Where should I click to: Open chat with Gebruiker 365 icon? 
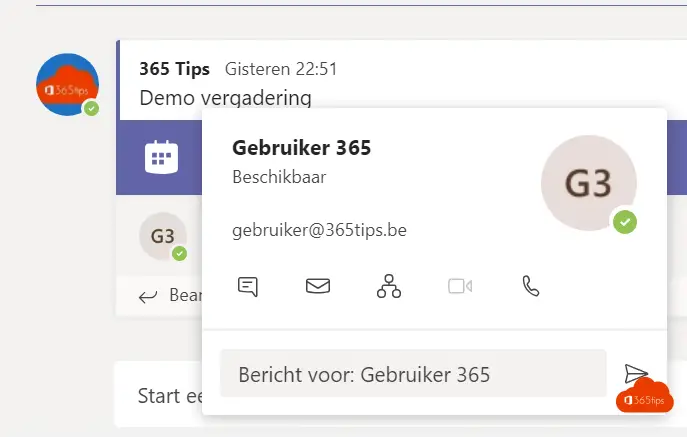tap(248, 287)
